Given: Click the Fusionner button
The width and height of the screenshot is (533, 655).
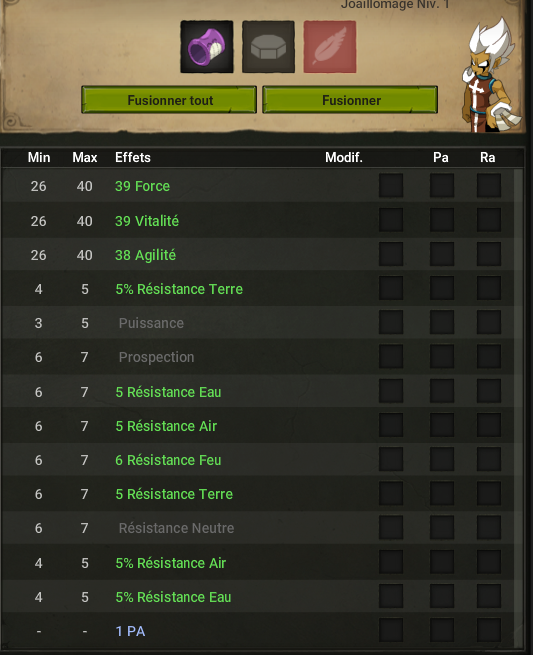Looking at the screenshot, I should click(x=350, y=100).
